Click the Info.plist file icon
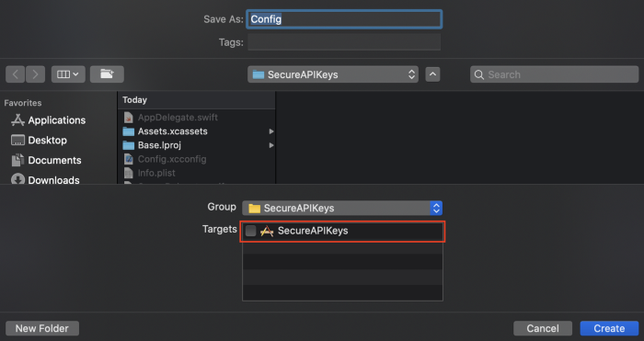Image resolution: width=644 pixels, height=341 pixels. pyautogui.click(x=129, y=173)
